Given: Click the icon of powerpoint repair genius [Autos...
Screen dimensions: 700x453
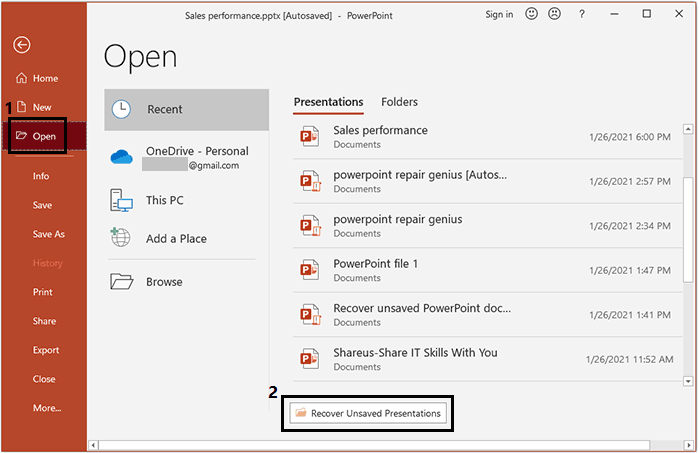Looking at the screenshot, I should (x=310, y=181).
